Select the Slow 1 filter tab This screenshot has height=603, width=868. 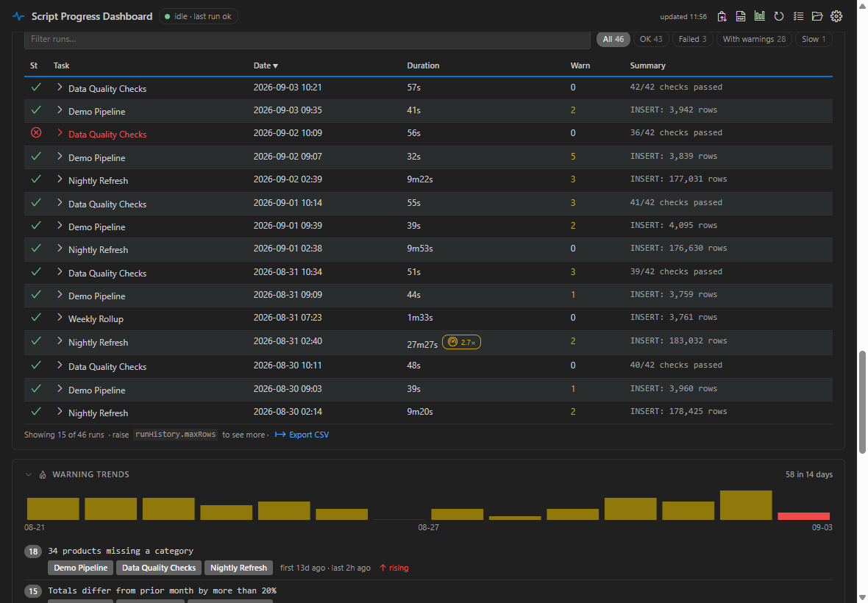814,39
